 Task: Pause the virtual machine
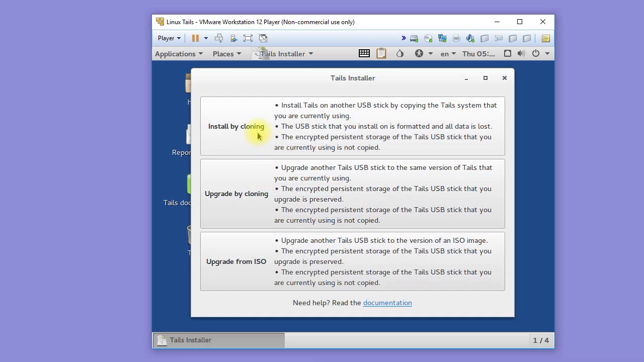point(195,38)
